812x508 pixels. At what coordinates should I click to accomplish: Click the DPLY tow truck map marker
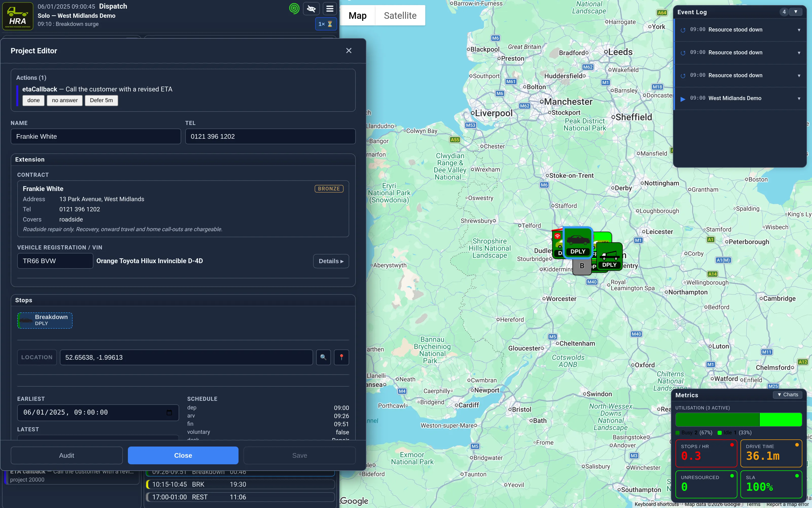pos(609,257)
